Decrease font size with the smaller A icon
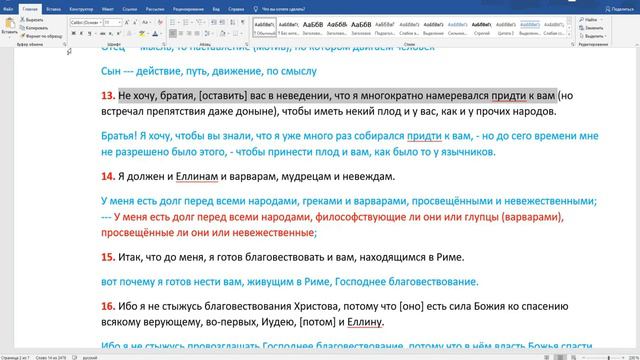 coord(135,22)
